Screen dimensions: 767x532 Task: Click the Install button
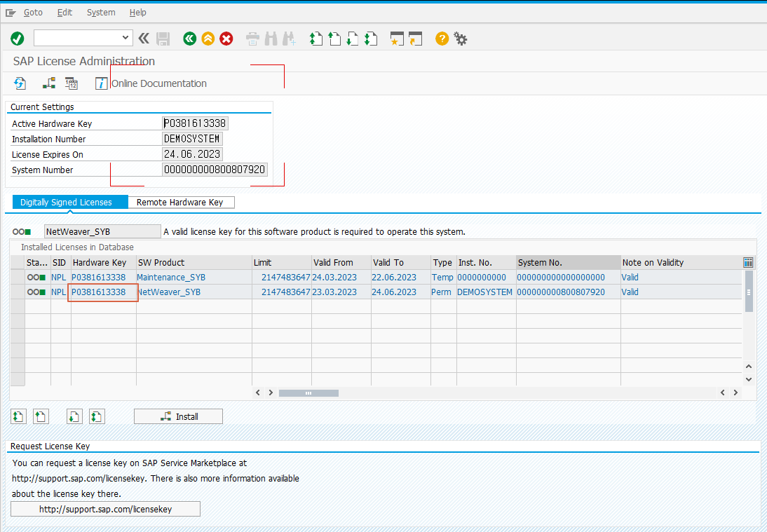click(178, 416)
